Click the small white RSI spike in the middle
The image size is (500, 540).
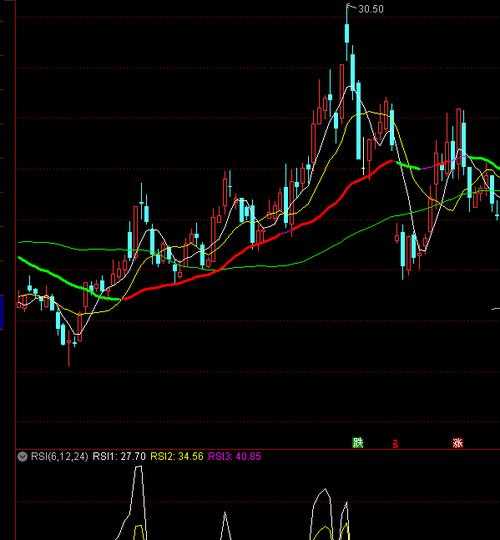(225, 515)
